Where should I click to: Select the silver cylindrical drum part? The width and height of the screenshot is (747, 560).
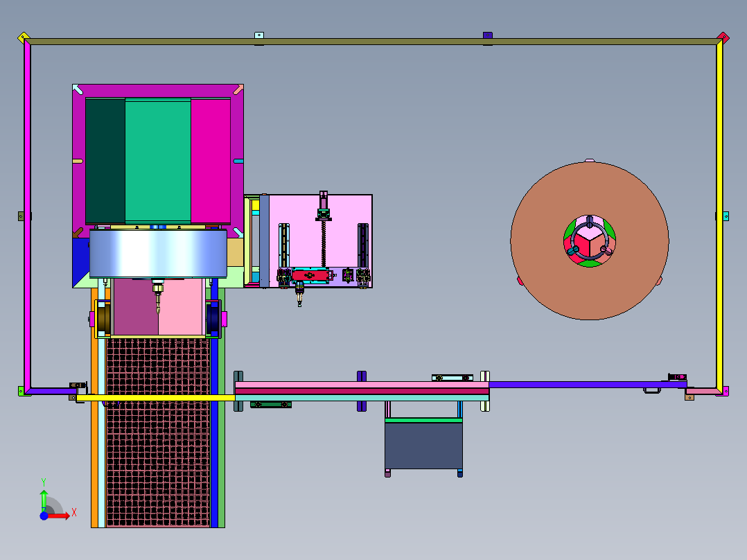[x=158, y=253]
